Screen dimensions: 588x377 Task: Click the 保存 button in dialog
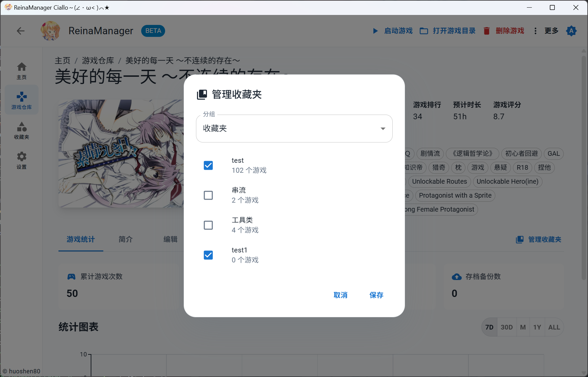coord(376,295)
